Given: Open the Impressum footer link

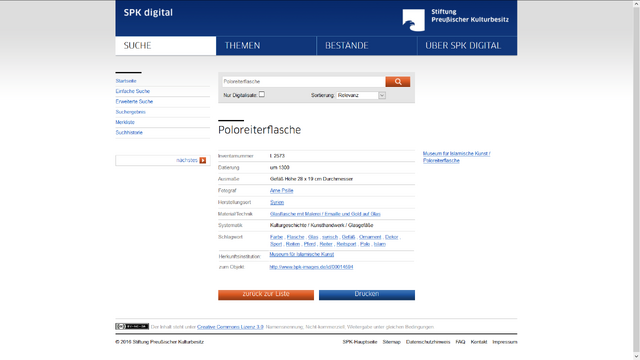Looking at the screenshot, I should [505, 342].
